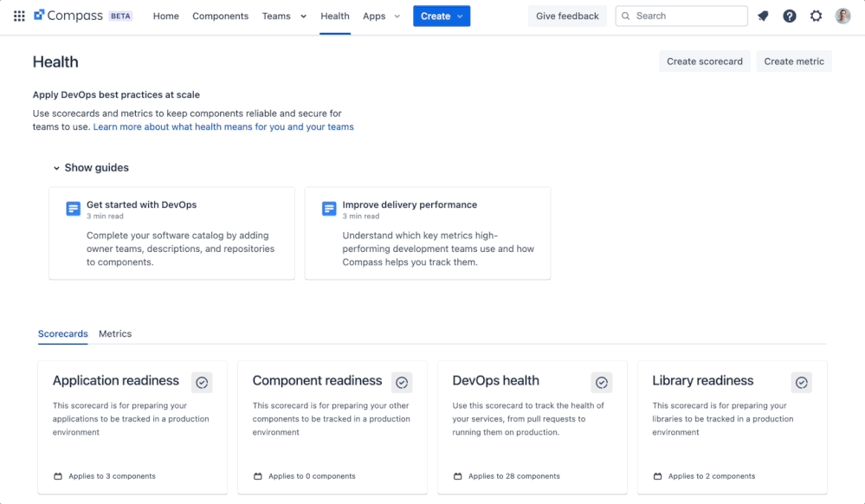
Task: Open the Apps dropdown
Action: (x=381, y=16)
